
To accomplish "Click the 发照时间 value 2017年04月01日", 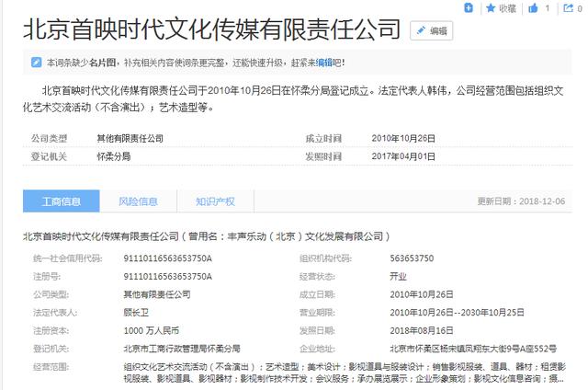I will click(403, 156).
